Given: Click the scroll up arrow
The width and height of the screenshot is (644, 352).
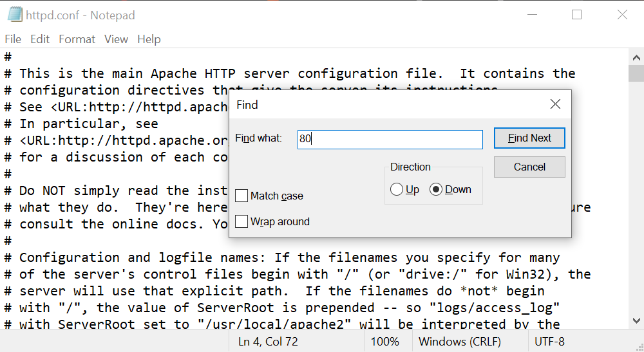Looking at the screenshot, I should click(636, 58).
